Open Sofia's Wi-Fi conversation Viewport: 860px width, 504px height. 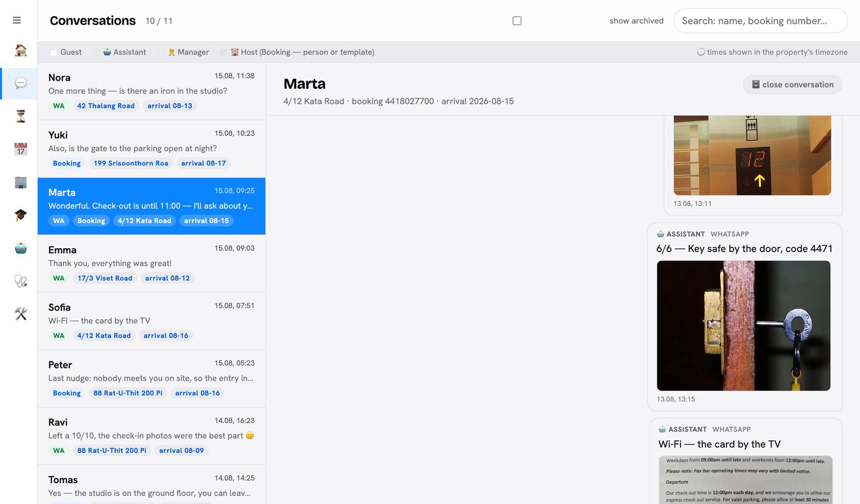(152, 321)
